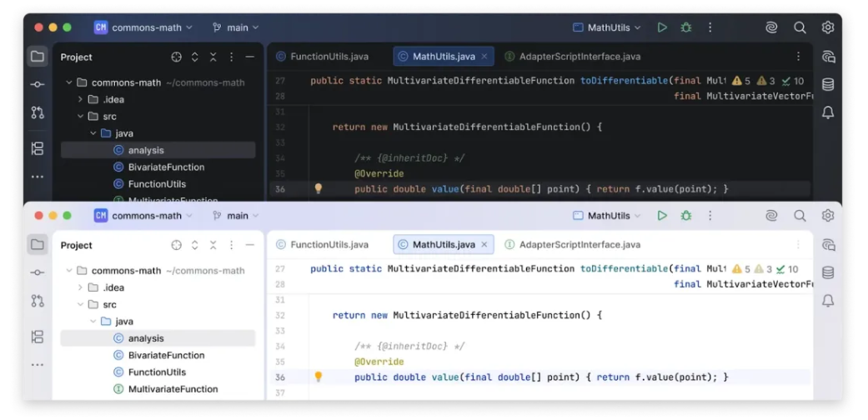Open Pull Requests tool in dark window
This screenshot has width=868, height=420.
[37, 112]
